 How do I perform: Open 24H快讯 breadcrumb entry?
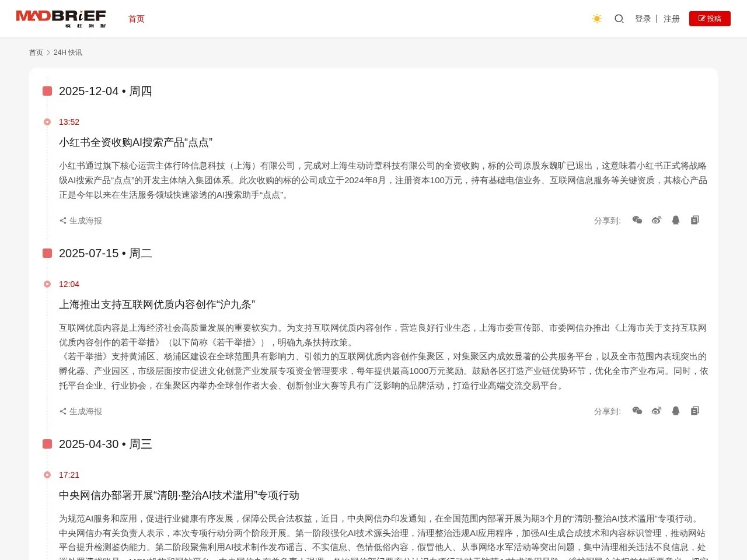(68, 52)
